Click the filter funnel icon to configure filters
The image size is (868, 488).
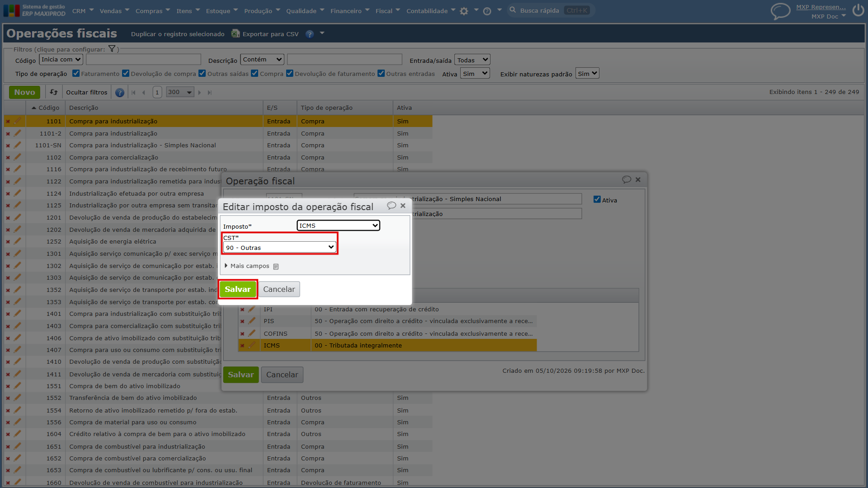(112, 49)
